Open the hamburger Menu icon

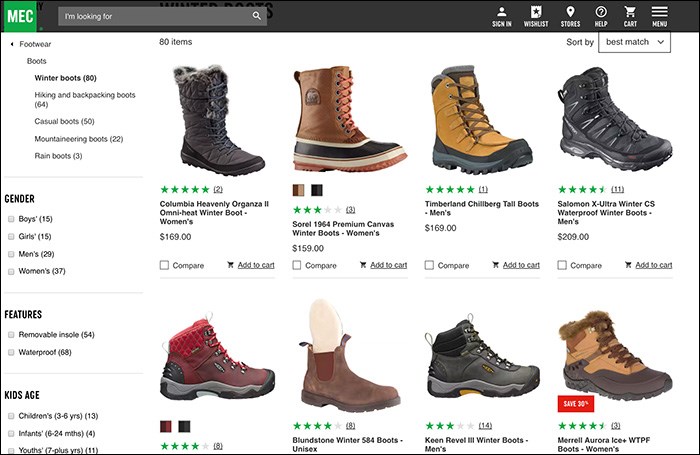[x=659, y=17]
